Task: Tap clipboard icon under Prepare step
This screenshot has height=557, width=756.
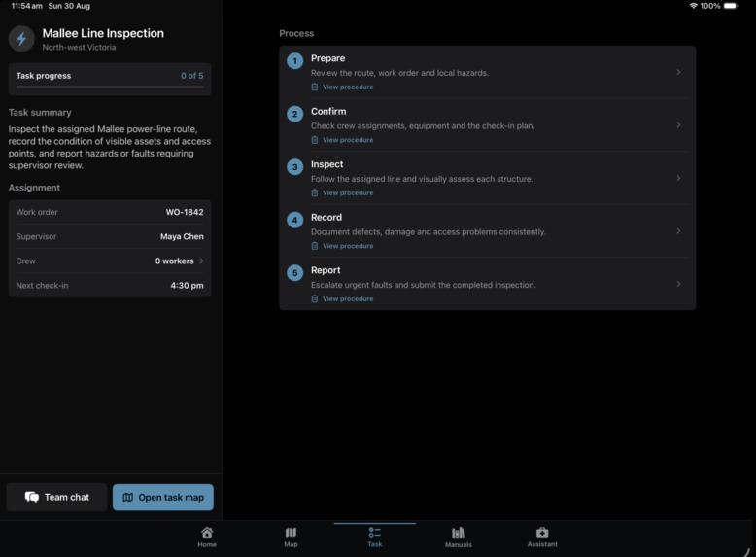Action: click(x=315, y=87)
